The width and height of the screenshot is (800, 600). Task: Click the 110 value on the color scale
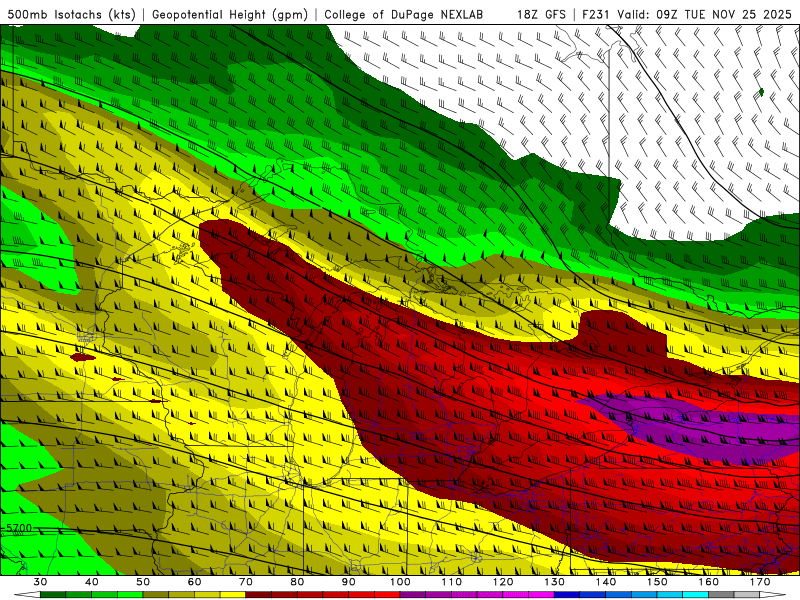452,582
